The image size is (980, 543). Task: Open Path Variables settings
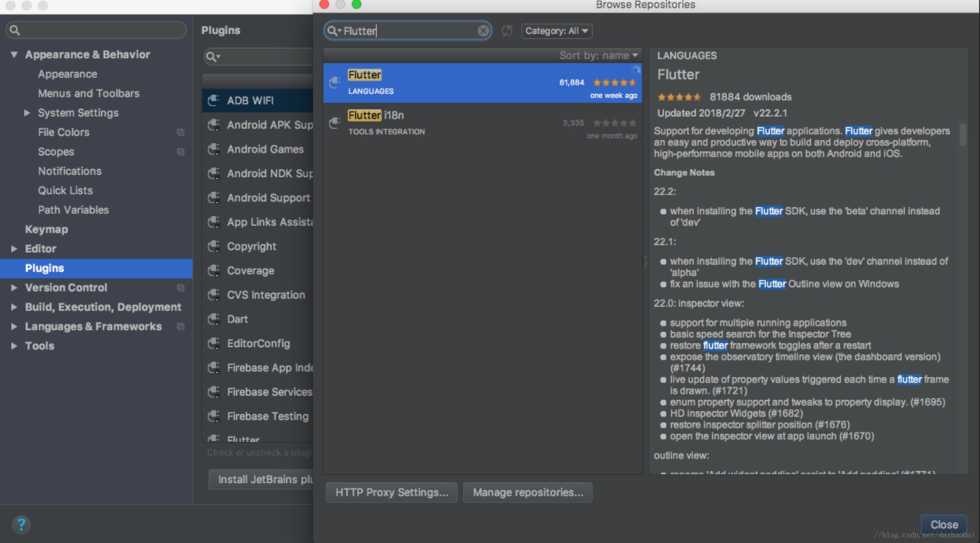click(x=73, y=210)
